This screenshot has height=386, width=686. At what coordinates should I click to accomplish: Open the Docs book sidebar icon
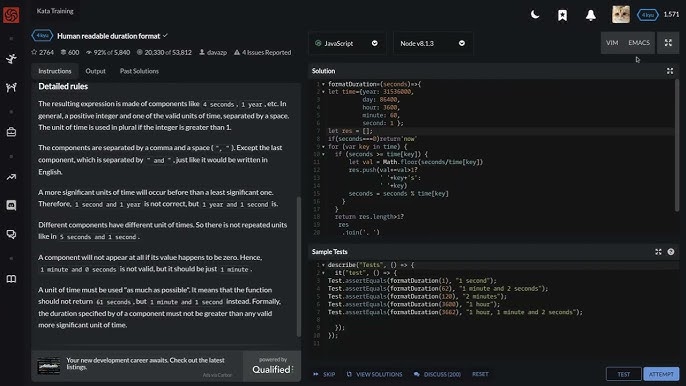(11, 279)
